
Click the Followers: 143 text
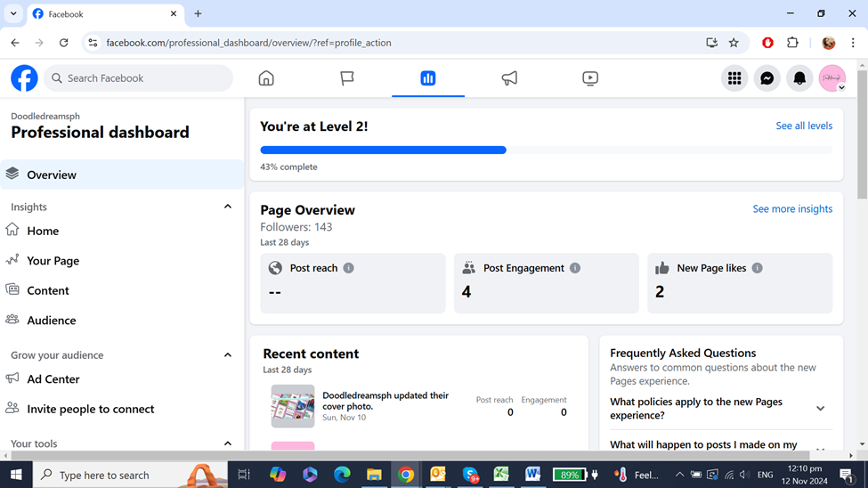coord(296,227)
